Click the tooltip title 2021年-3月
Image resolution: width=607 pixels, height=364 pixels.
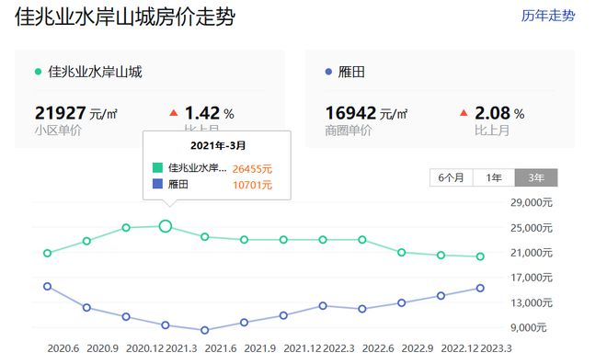click(x=218, y=145)
